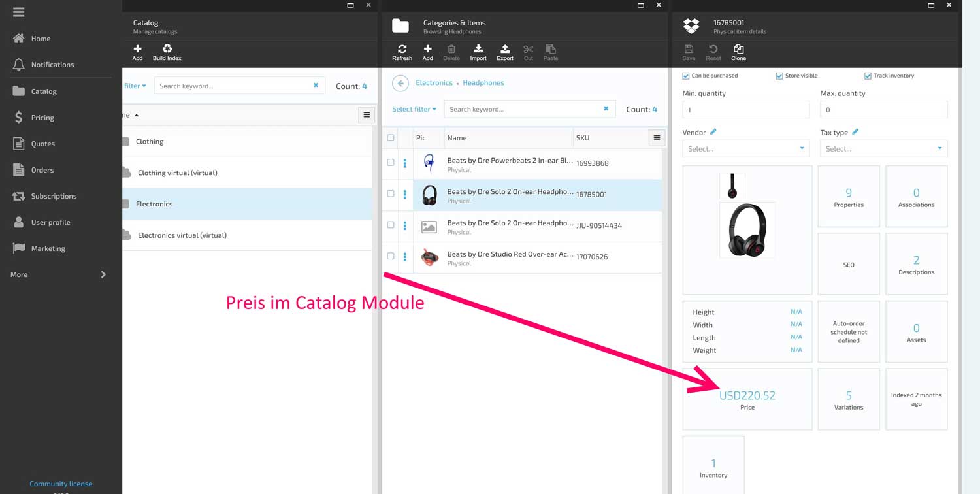Check the item with SKU 16785001
980x494 pixels.
click(x=391, y=194)
